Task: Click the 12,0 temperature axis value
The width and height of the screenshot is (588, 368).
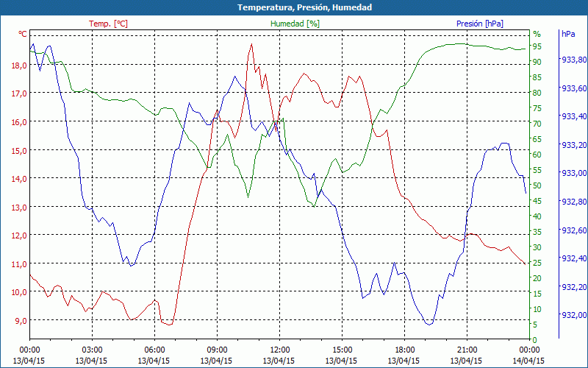Action: tap(20, 236)
